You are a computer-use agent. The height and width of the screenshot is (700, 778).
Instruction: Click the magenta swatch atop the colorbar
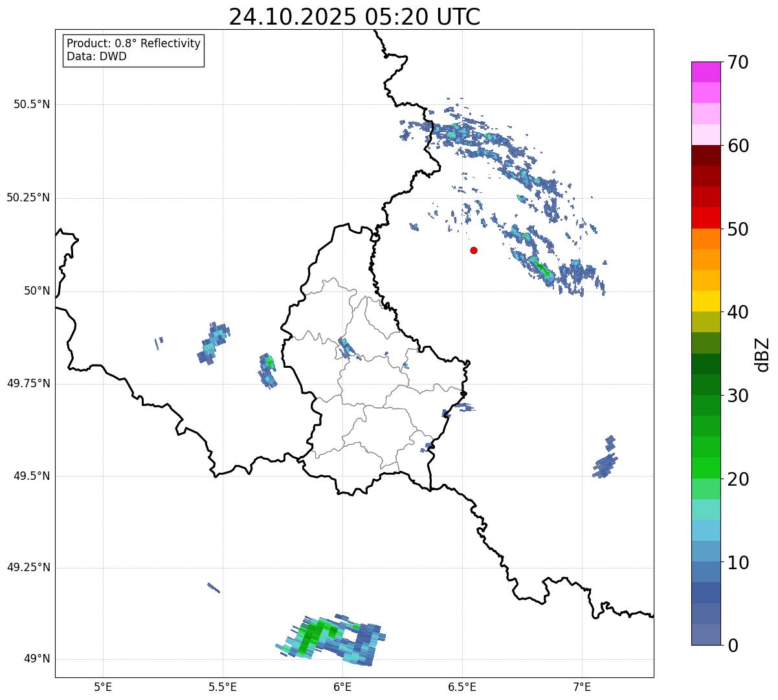click(706, 72)
